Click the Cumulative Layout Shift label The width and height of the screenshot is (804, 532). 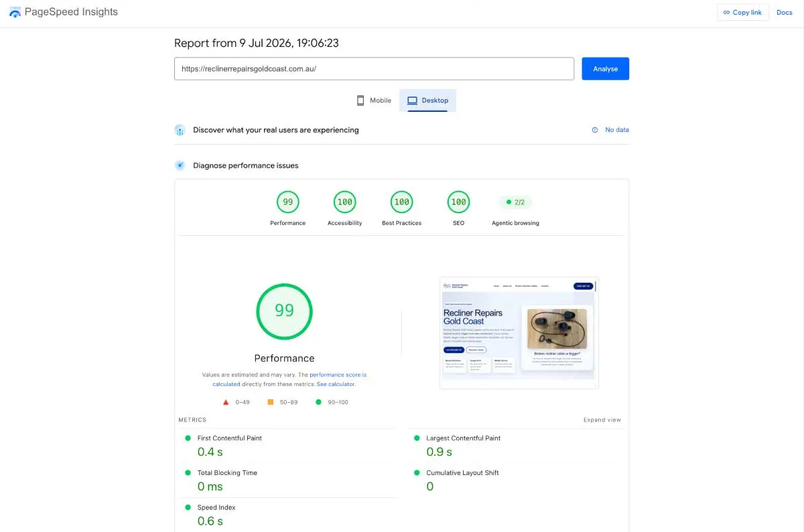[x=462, y=473]
